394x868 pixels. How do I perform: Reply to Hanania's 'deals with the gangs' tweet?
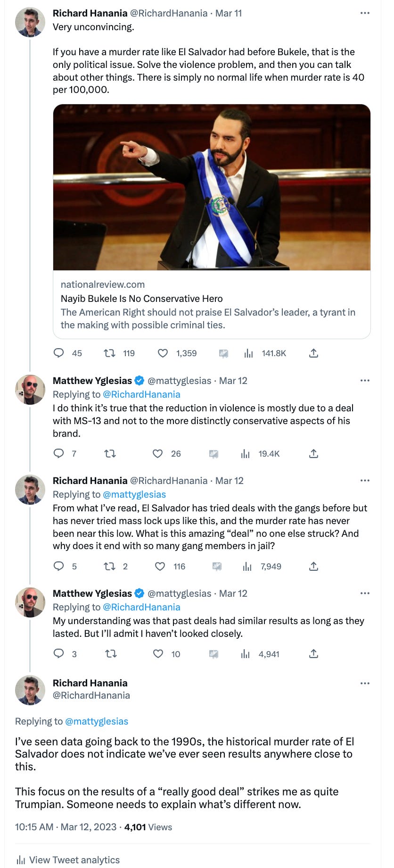pyautogui.click(x=58, y=567)
